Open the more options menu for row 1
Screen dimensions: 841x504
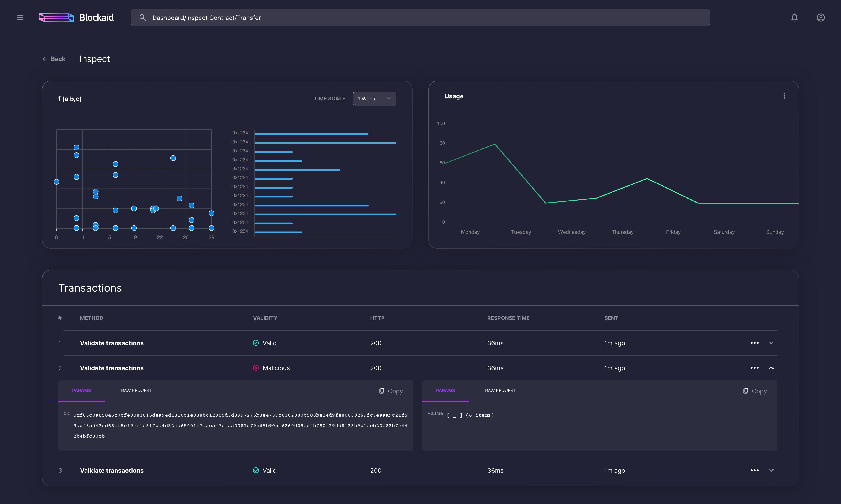click(x=754, y=343)
